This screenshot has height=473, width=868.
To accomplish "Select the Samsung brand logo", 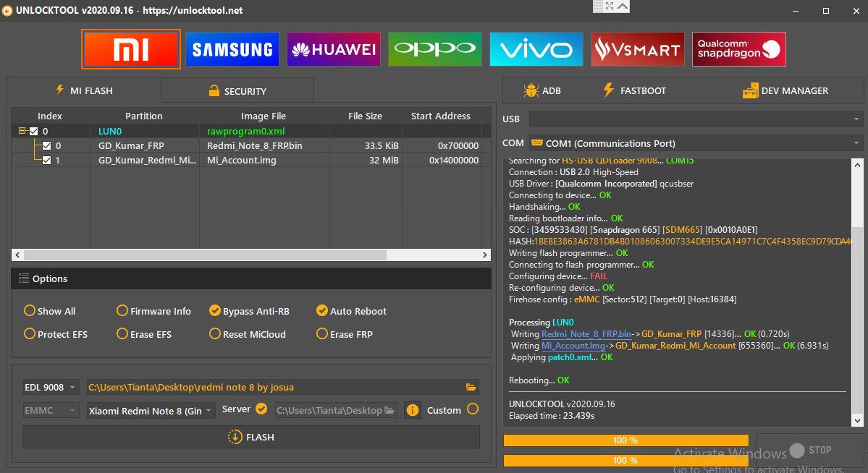I will tap(232, 49).
